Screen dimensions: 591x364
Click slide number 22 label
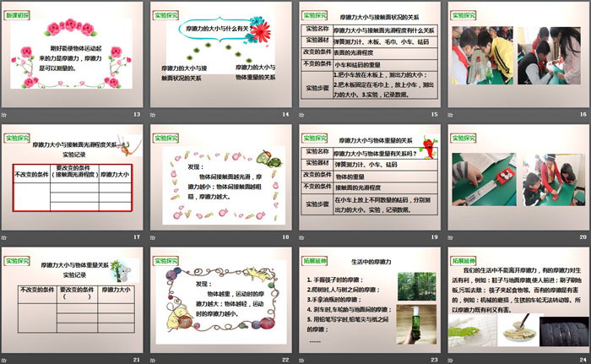coord(285,360)
